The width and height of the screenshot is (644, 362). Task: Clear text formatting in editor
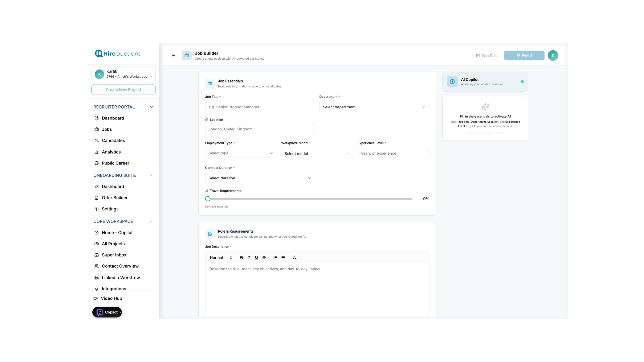pyautogui.click(x=294, y=258)
